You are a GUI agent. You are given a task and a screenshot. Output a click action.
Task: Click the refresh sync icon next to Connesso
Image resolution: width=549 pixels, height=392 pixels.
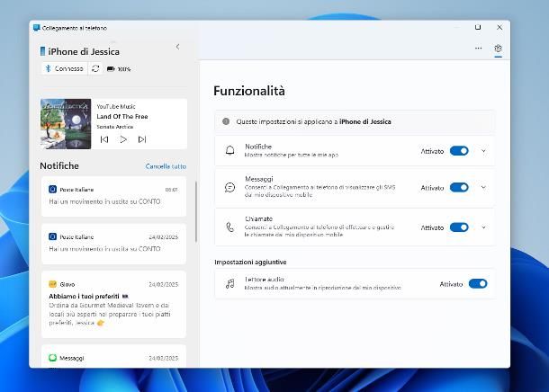pyautogui.click(x=95, y=68)
